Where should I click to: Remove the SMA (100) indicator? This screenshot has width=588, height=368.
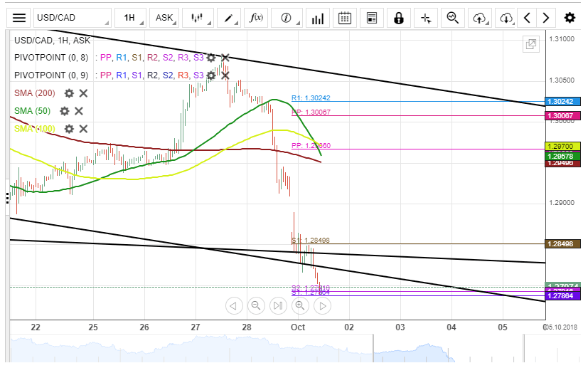pyautogui.click(x=83, y=129)
